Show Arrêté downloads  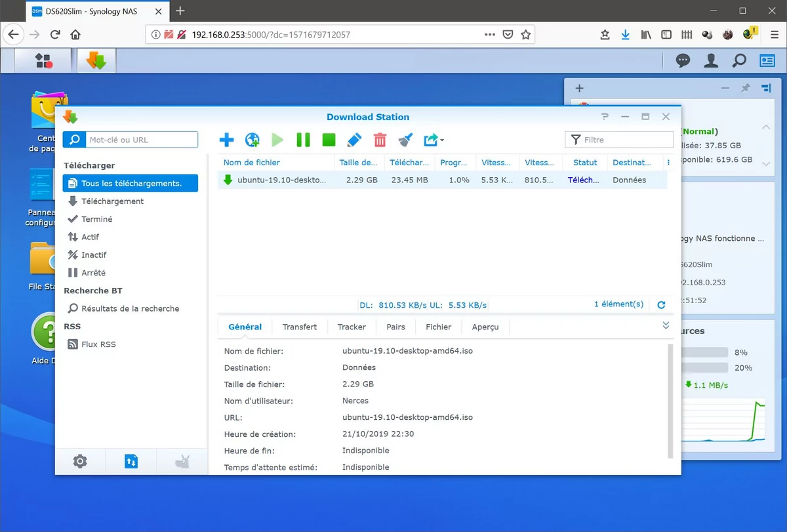click(131, 273)
